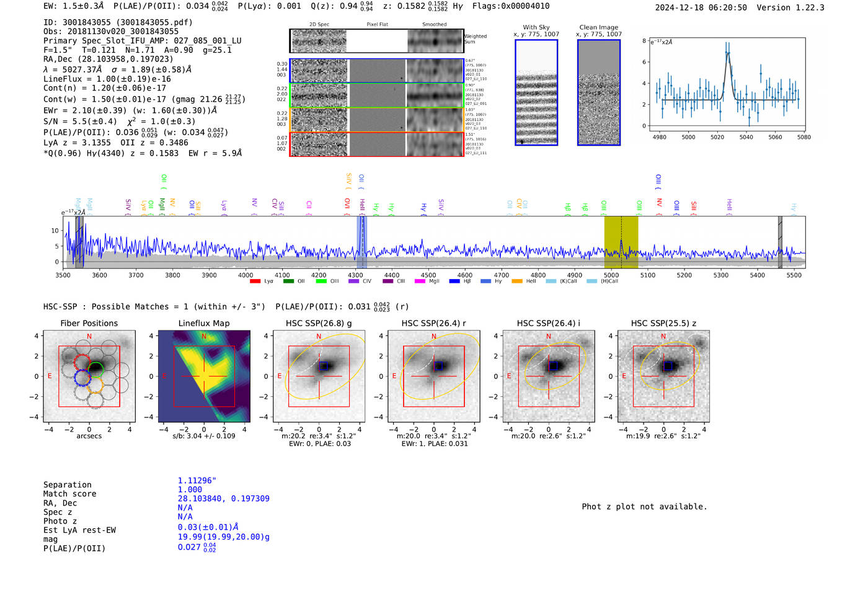Screen dimensions: 868x591
Task: Open the HSC SSP(26.4) r cutout
Action: click(x=433, y=376)
